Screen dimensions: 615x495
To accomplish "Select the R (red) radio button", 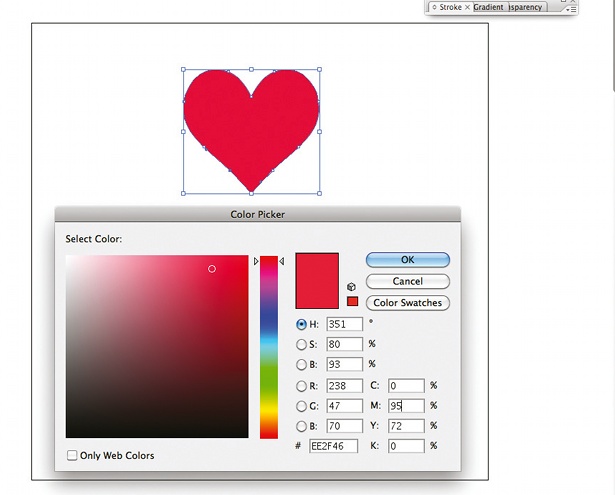I will coord(301,386).
